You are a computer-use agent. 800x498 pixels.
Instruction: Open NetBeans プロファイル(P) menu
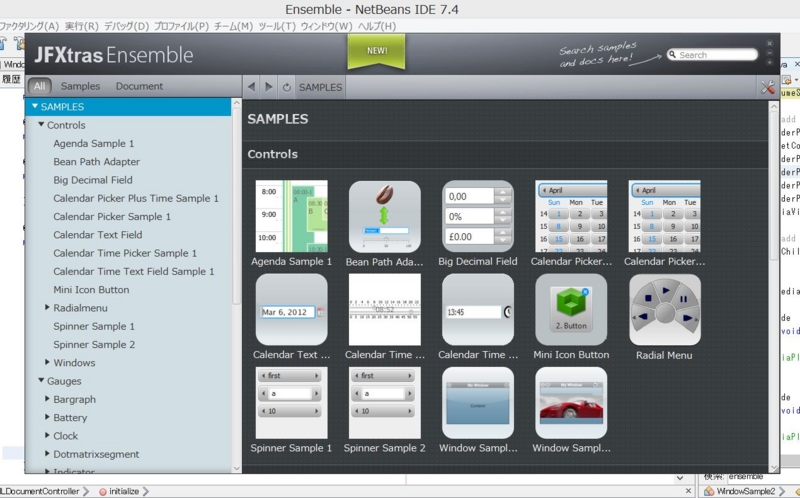click(x=181, y=26)
